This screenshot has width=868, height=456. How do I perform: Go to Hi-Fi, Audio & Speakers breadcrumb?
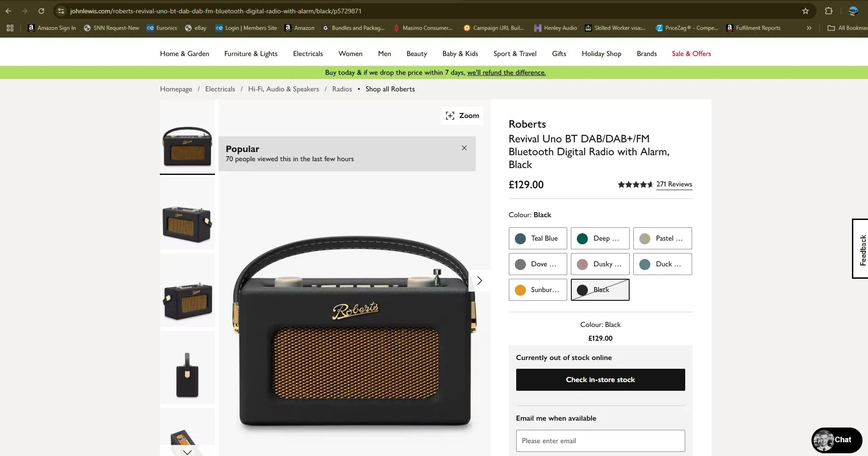283,89
